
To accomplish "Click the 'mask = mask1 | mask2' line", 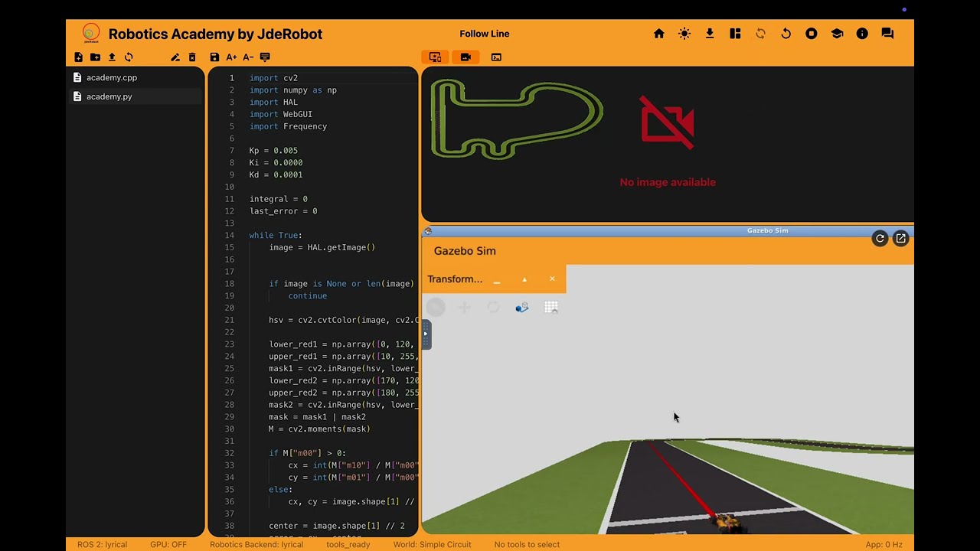I will click(317, 417).
